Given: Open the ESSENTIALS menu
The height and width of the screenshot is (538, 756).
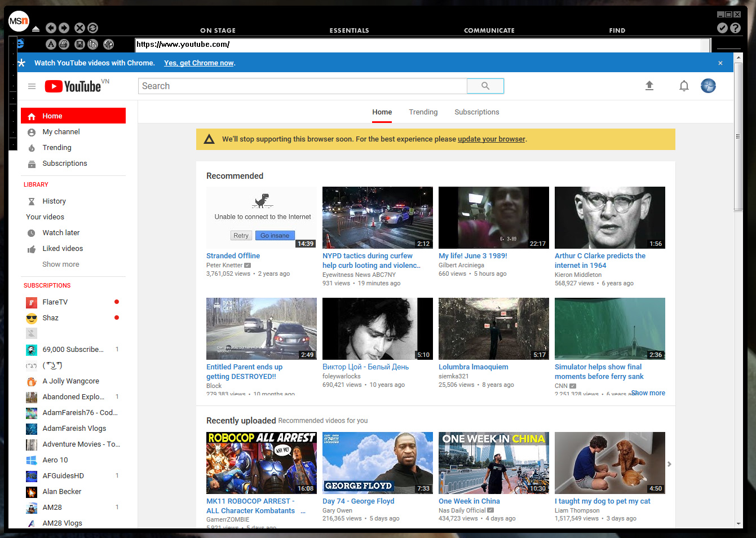Looking at the screenshot, I should click(x=350, y=30).
